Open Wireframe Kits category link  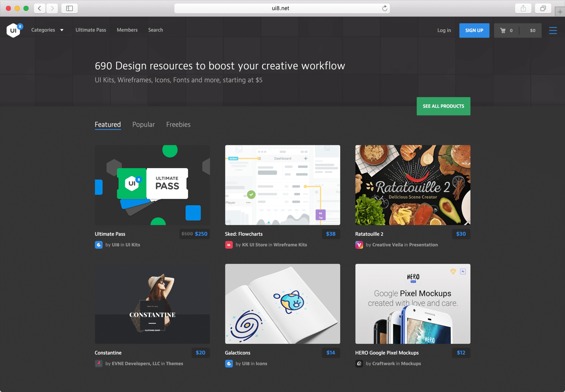[x=290, y=245]
